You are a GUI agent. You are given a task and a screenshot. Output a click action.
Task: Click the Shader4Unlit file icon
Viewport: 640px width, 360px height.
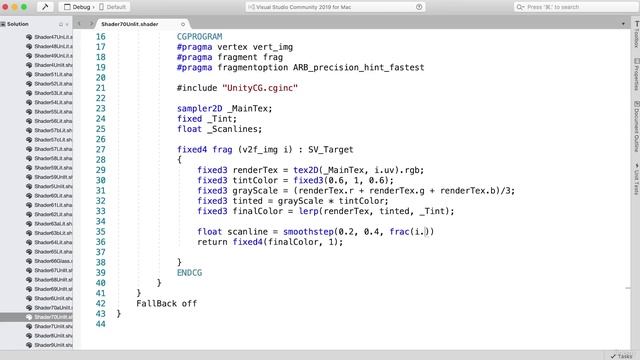pyautogui.click(x=29, y=65)
